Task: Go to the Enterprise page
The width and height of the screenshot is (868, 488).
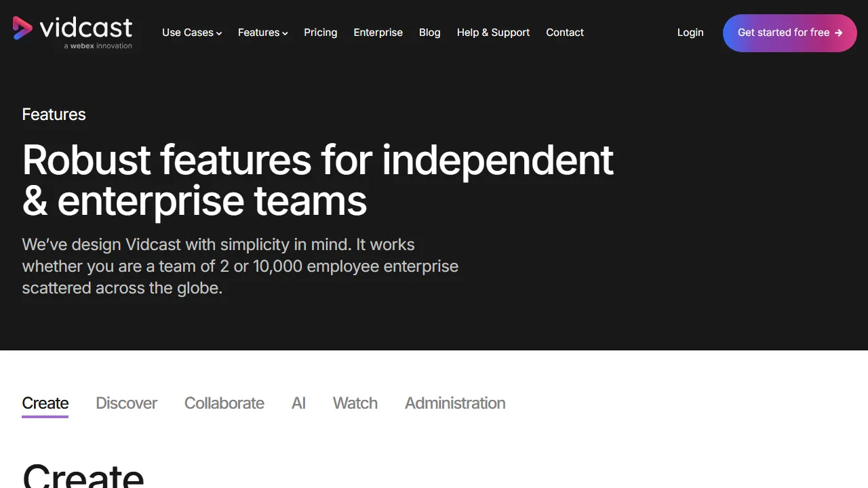Action: pyautogui.click(x=378, y=33)
